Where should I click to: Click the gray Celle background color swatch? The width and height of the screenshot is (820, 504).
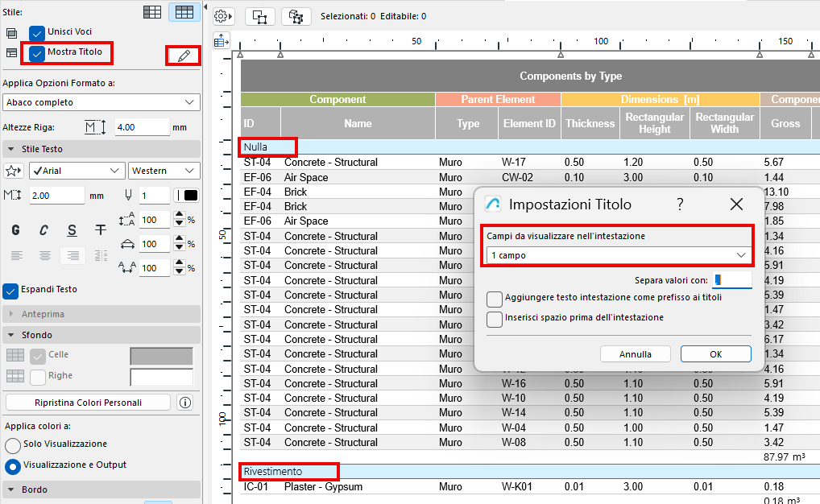[x=161, y=356]
